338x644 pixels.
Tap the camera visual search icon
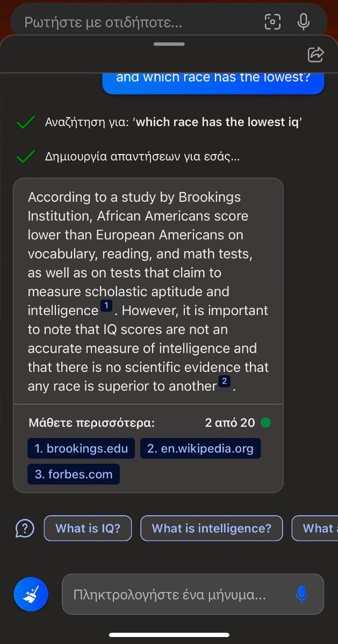(273, 21)
